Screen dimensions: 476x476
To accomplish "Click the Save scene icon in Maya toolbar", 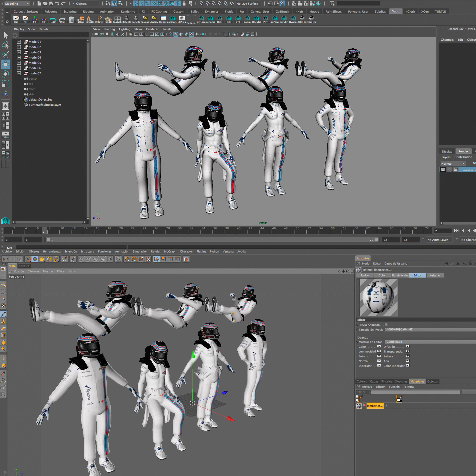I will [x=51, y=3].
